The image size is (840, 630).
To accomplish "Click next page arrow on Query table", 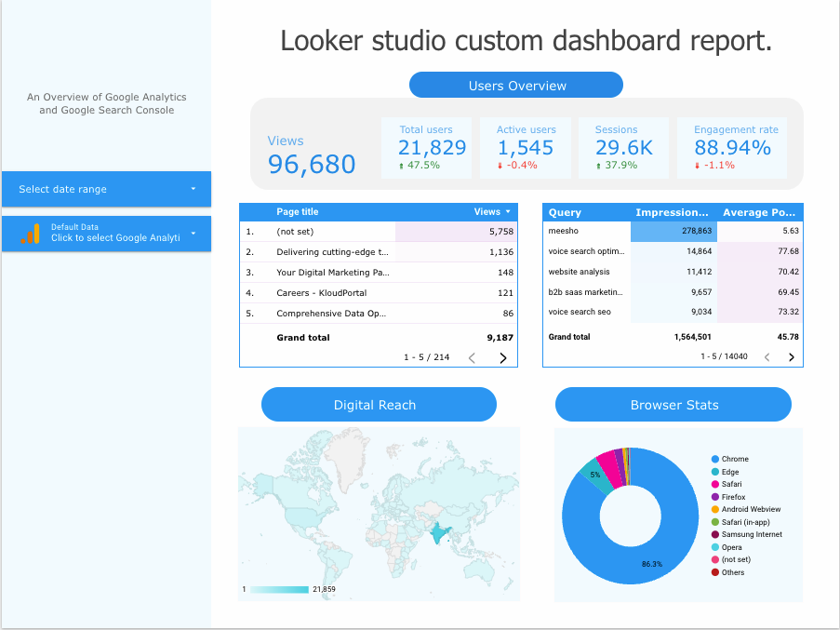I will [x=792, y=355].
